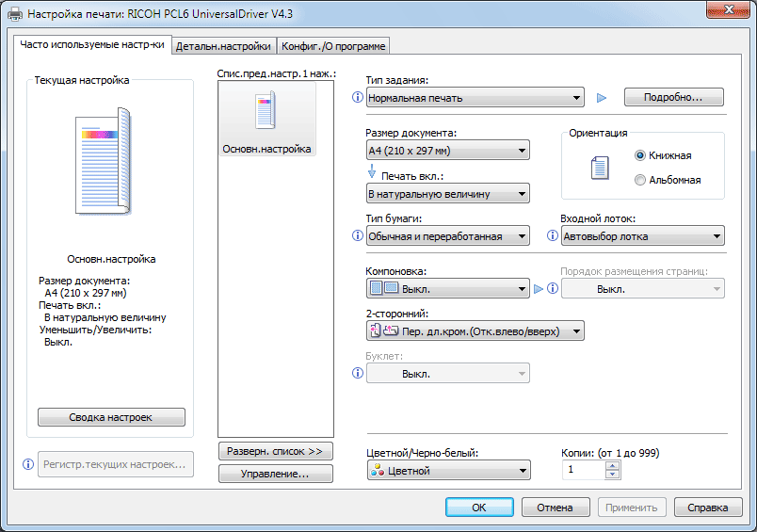Select Основн.настройка preset in list

pyautogui.click(x=267, y=119)
